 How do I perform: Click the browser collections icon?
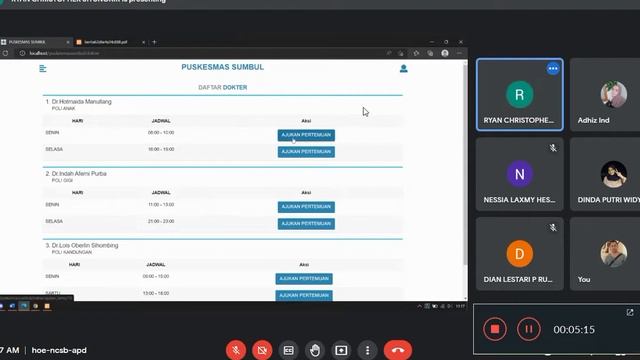430,53
